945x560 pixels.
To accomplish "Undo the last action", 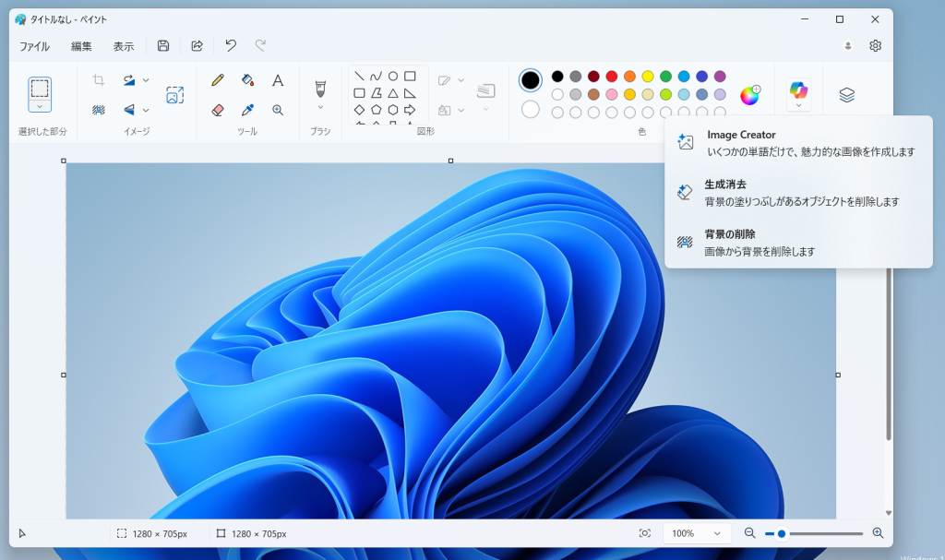I will [x=231, y=46].
